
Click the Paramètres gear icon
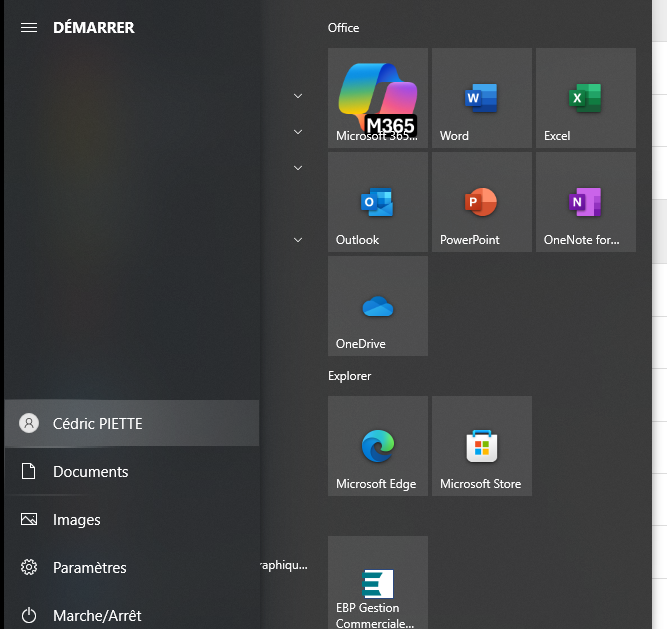click(29, 567)
